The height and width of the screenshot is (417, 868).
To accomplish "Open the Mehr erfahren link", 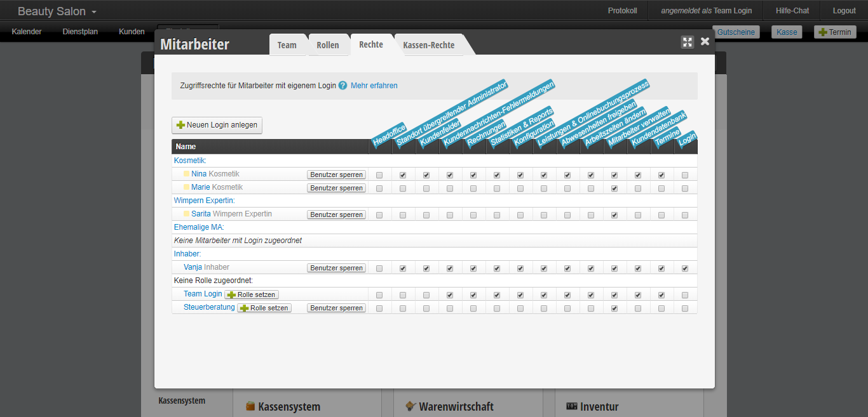I will click(x=374, y=86).
